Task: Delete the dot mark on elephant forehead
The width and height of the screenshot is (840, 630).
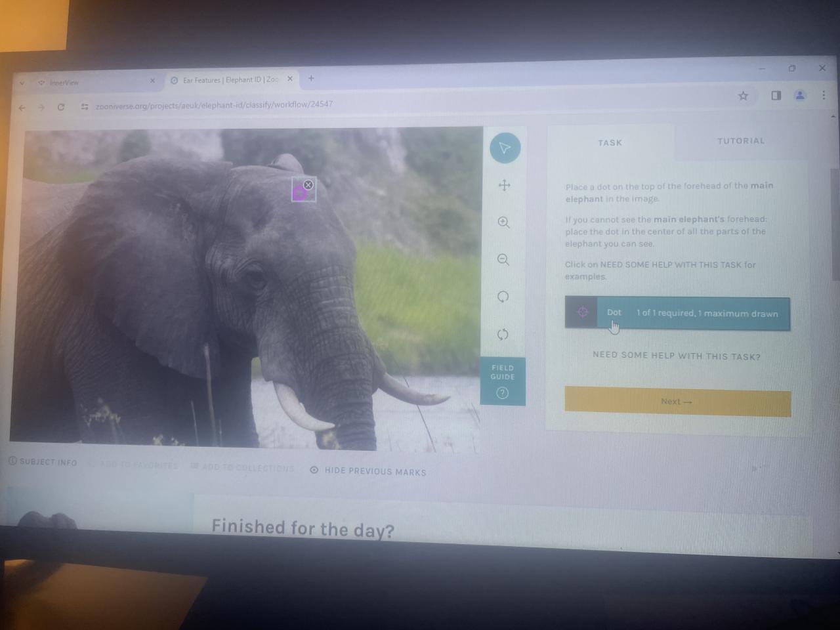Action: pyautogui.click(x=308, y=185)
